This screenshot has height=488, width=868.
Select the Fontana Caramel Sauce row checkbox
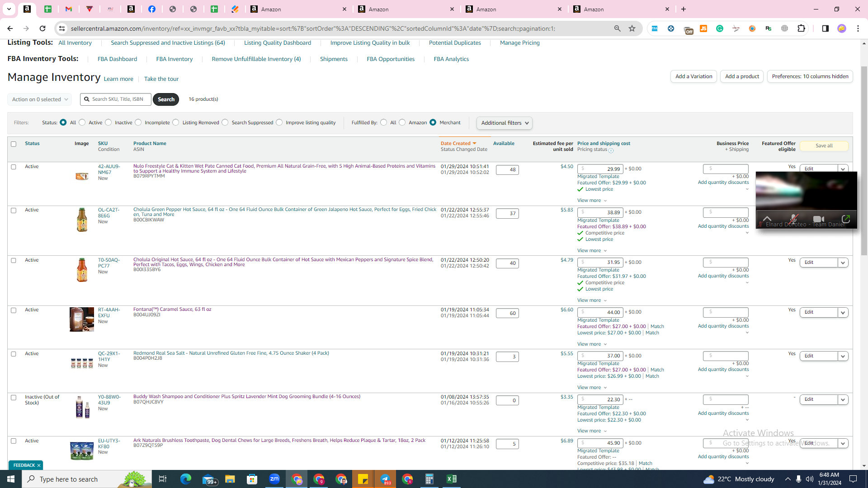click(14, 310)
